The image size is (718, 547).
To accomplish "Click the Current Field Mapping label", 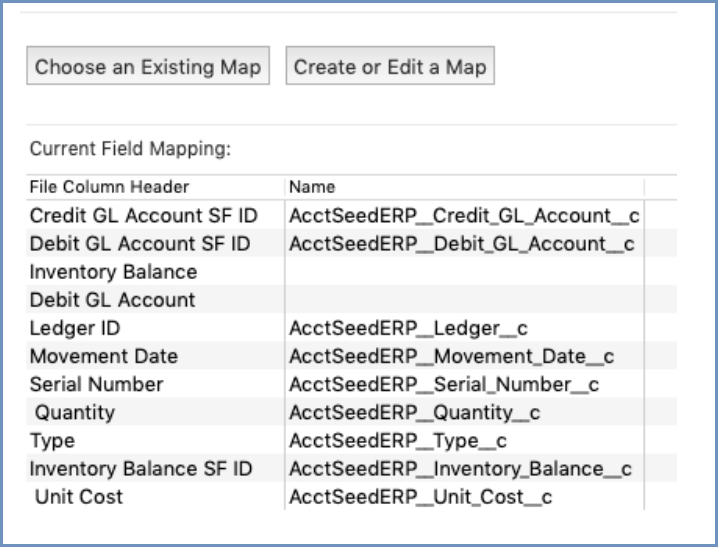I will point(130,149).
